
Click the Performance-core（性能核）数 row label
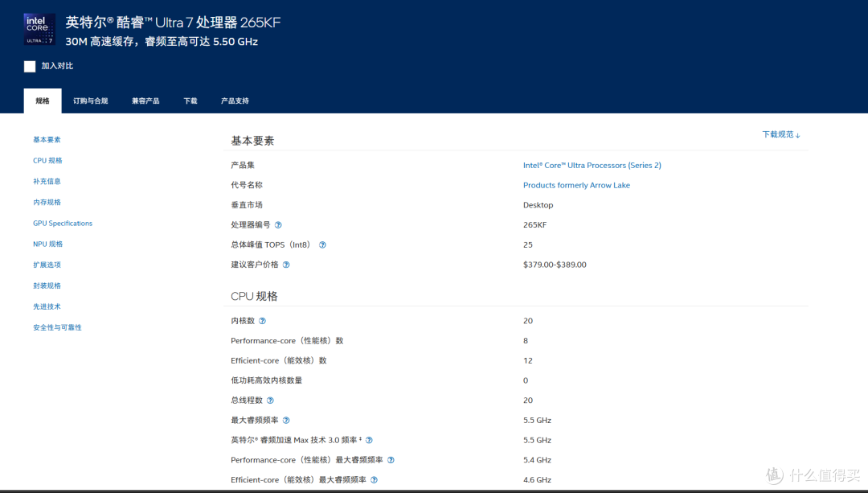(287, 341)
